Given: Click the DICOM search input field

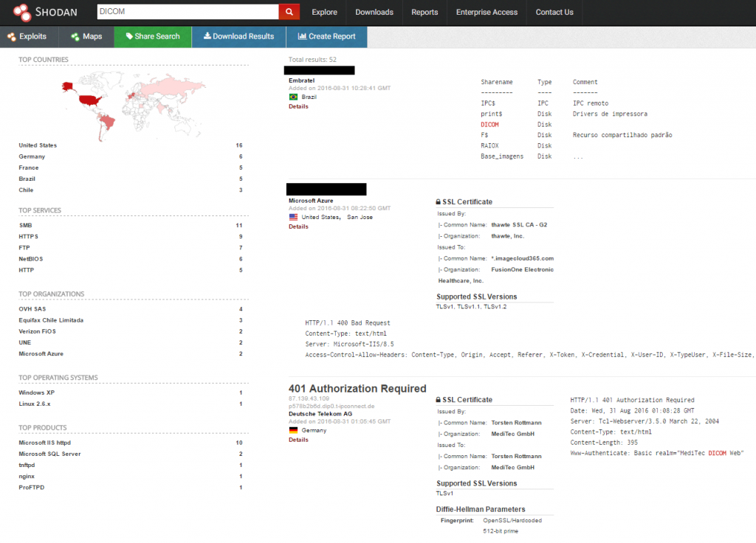Looking at the screenshot, I should pos(188,12).
